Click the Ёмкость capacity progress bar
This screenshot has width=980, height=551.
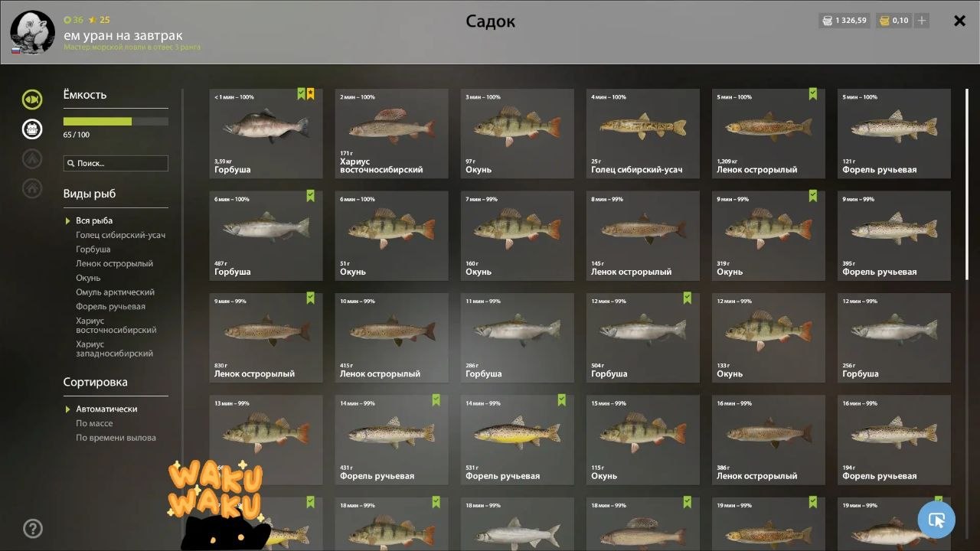coord(116,121)
